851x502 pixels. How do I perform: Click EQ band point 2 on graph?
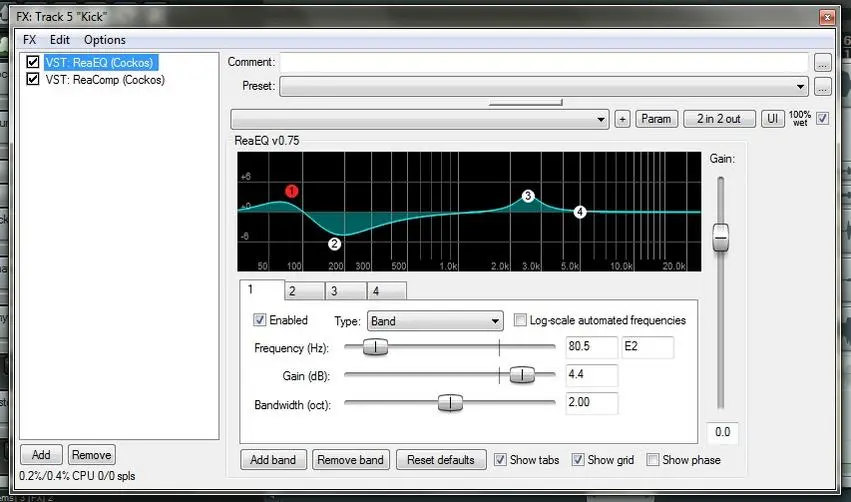[x=334, y=243]
